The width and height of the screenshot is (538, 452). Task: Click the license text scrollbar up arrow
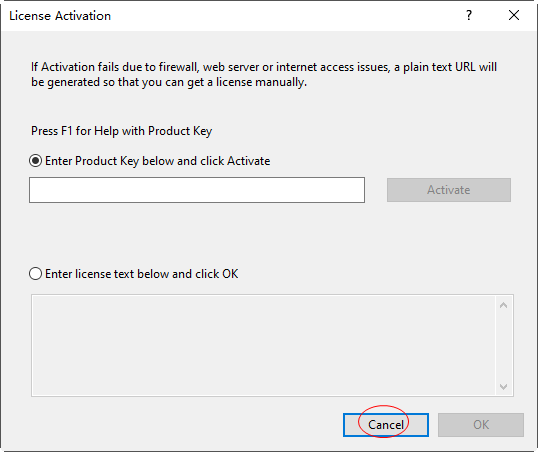click(503, 305)
